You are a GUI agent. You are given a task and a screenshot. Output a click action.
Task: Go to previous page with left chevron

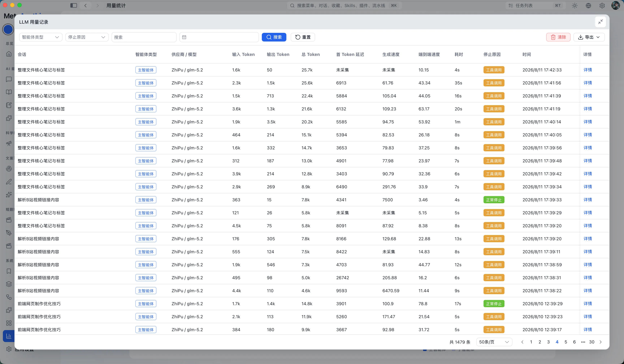click(x=522, y=342)
